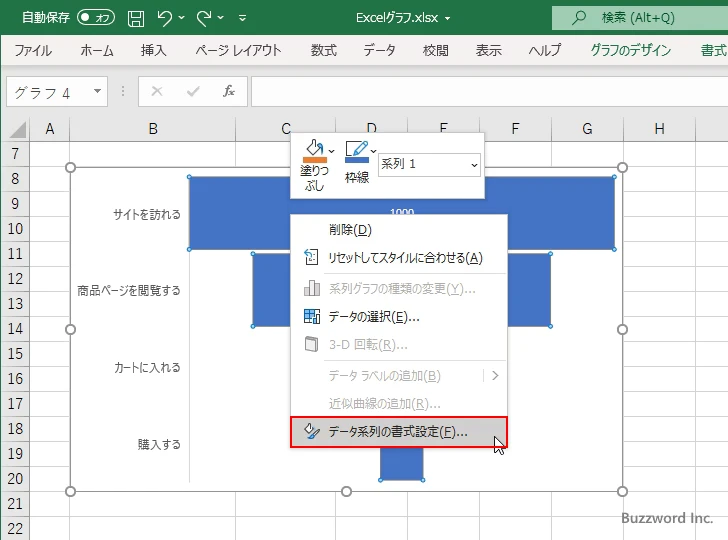Choose リセットしてスタイルに合わせる(A) menu item
The height and width of the screenshot is (540, 728).
click(x=399, y=258)
